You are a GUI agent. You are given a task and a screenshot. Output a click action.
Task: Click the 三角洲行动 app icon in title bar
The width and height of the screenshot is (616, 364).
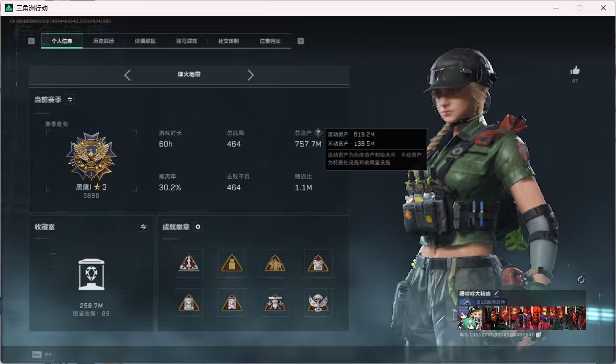coord(9,8)
